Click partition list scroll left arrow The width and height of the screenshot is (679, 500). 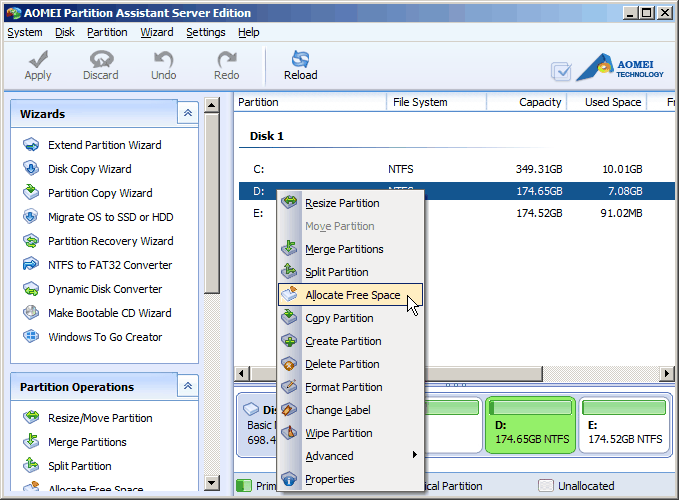click(242, 373)
